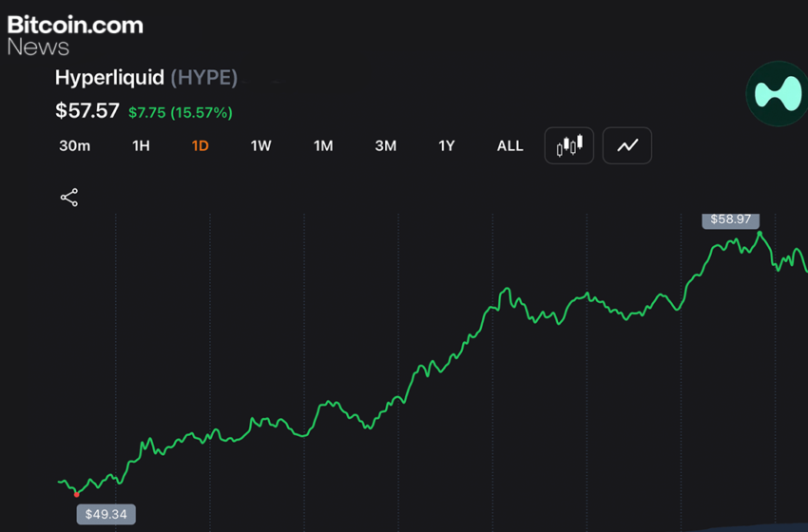Switch chart to candlestick view
This screenshot has width=808, height=532.
[x=568, y=145]
